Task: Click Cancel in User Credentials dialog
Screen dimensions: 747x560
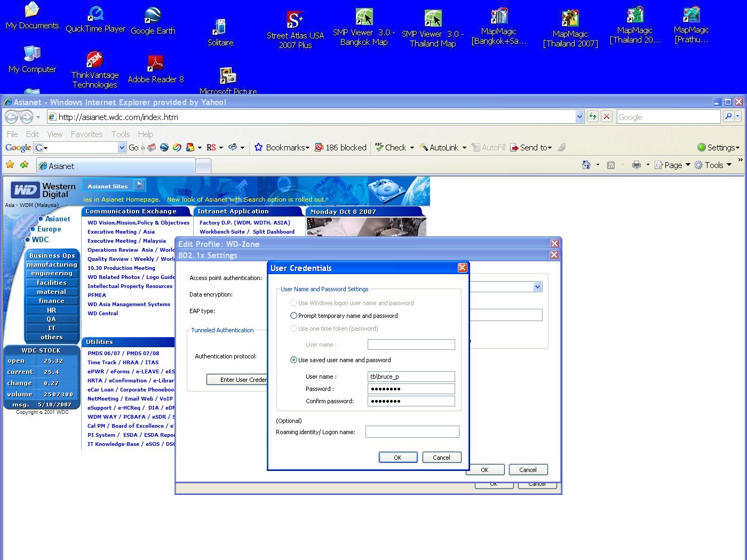Action: coord(441,458)
